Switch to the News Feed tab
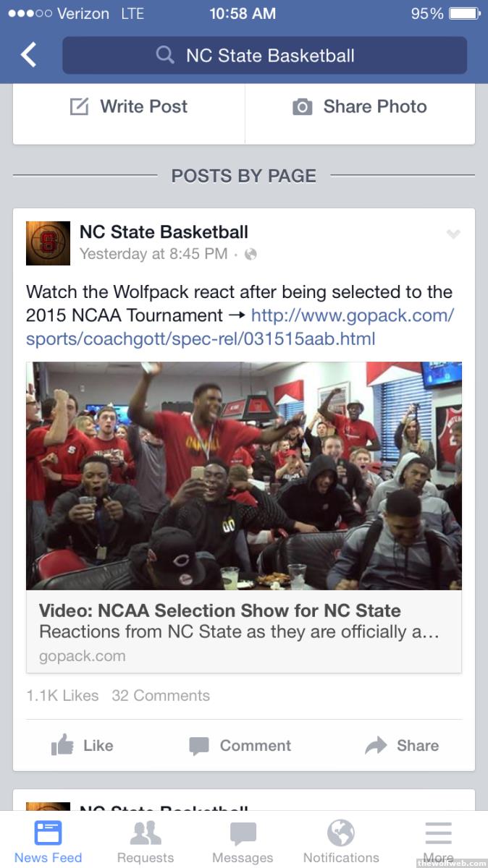This screenshot has height=868, width=488. pyautogui.click(x=49, y=841)
